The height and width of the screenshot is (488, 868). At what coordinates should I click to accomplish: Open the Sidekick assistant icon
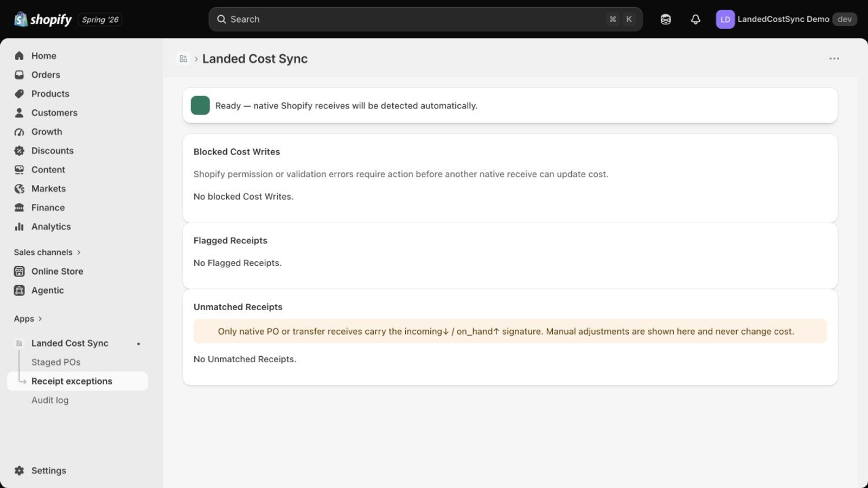(x=666, y=20)
